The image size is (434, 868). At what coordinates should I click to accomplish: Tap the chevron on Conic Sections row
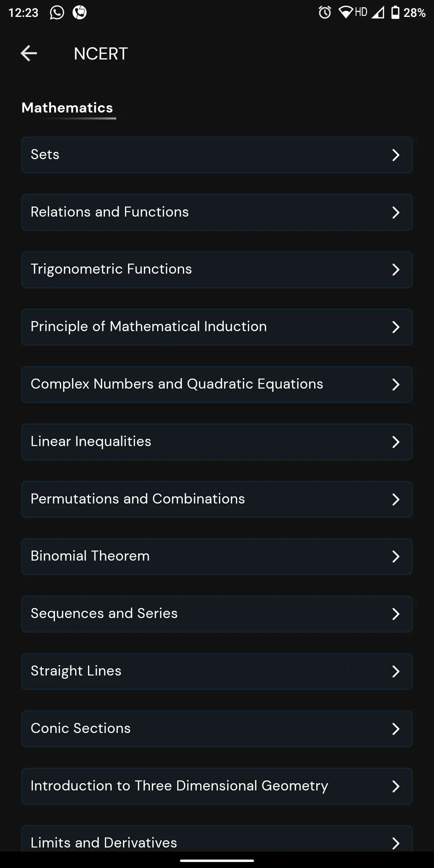pos(396,729)
